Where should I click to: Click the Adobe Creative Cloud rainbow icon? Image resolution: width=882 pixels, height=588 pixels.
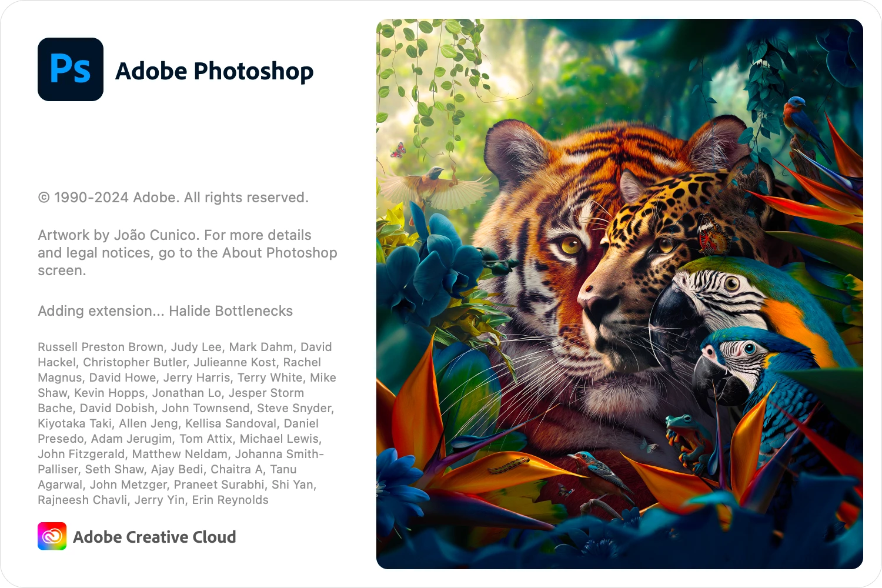[x=52, y=536]
